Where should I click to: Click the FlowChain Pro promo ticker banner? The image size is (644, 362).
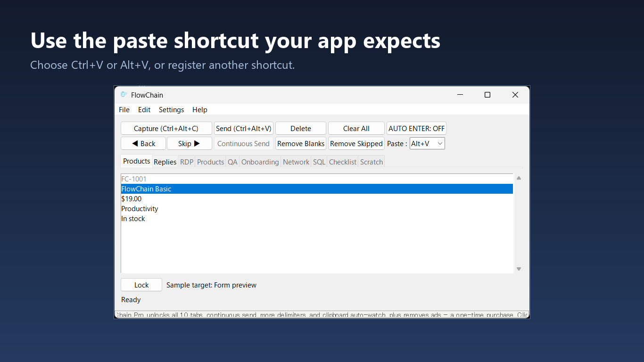[x=322, y=315]
